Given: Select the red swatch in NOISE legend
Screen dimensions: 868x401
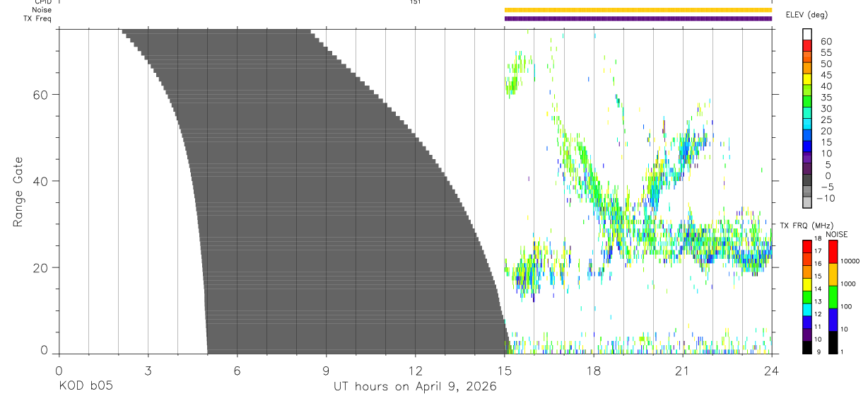Looking at the screenshot, I should [x=833, y=252].
